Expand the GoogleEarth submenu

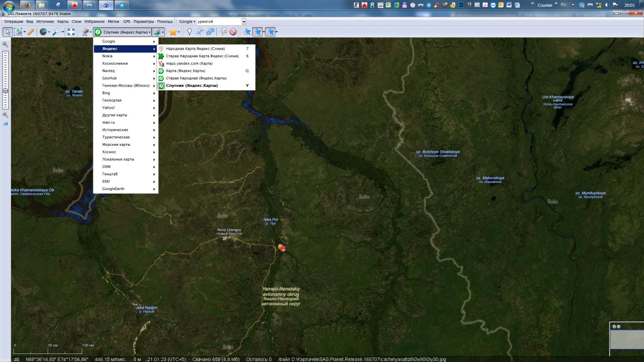126,189
